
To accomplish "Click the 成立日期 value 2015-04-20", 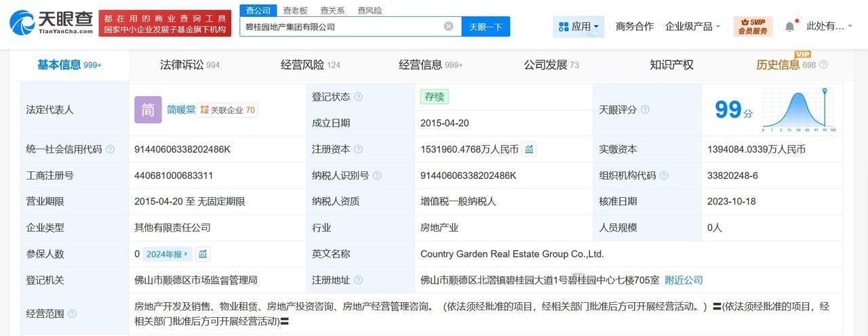I will pos(444,123).
